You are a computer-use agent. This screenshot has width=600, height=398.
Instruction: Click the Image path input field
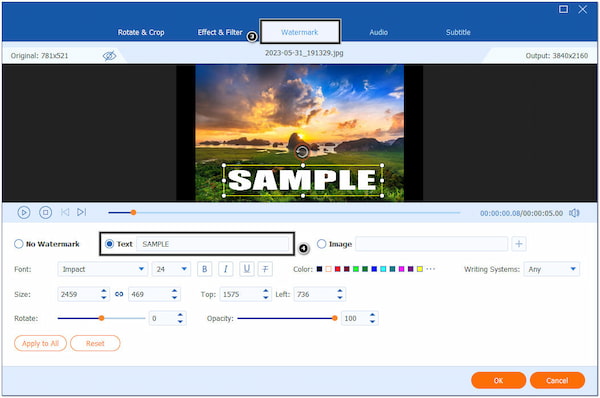(432, 244)
